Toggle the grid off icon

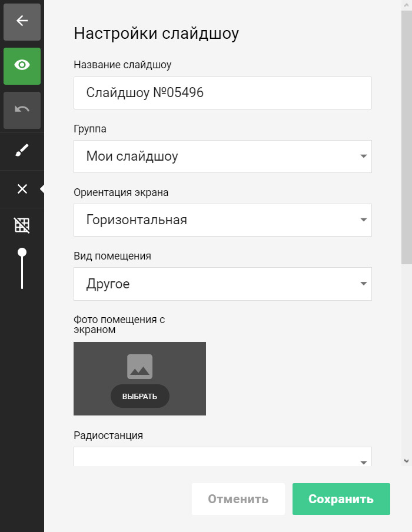tap(22, 225)
